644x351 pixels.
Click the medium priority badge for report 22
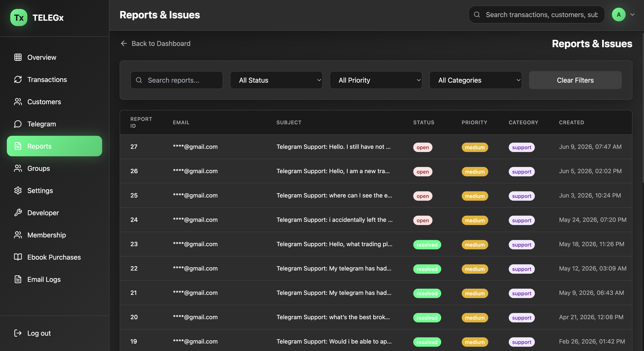click(x=475, y=269)
